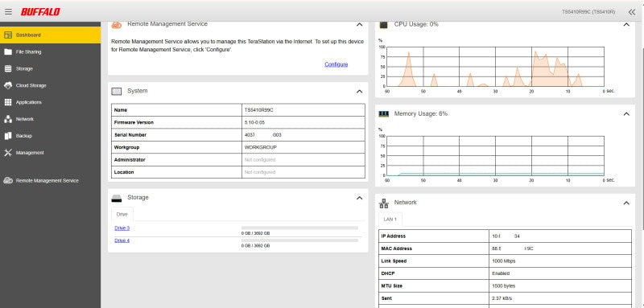Click the CPU Usage: 0% title
This screenshot has height=308, width=644.
pos(416,25)
